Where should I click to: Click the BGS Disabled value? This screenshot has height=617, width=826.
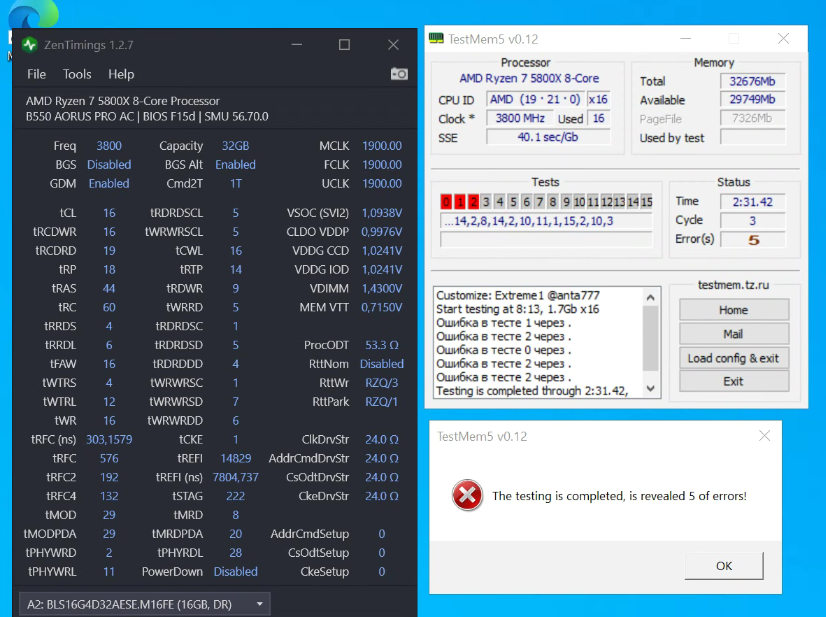click(x=109, y=165)
